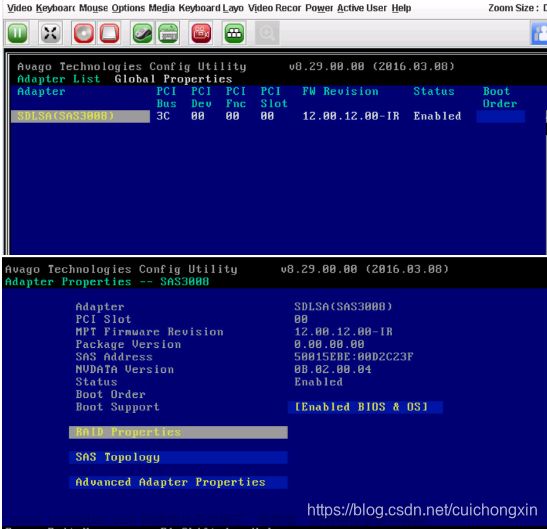The height and width of the screenshot is (529, 547).
Task: Click the Enabled status in the adapter list row
Action: click(437, 116)
